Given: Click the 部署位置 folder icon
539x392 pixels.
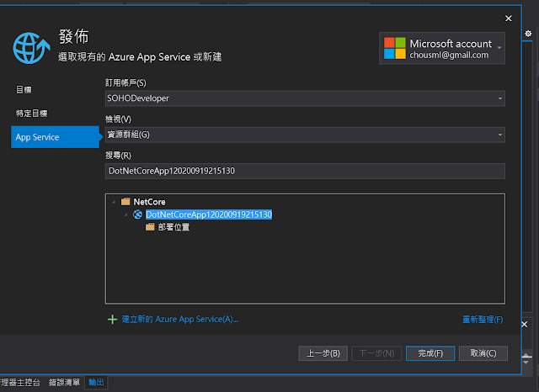Looking at the screenshot, I should (x=150, y=227).
